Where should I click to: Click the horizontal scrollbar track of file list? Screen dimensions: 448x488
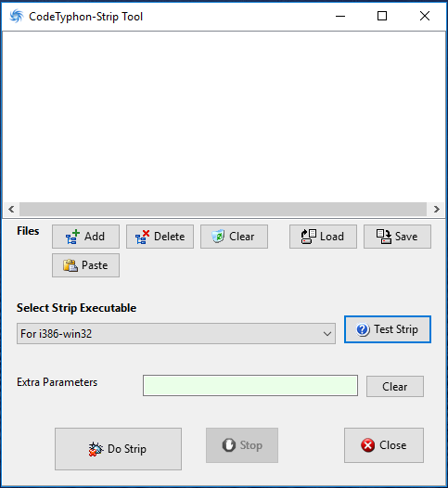[223, 209]
